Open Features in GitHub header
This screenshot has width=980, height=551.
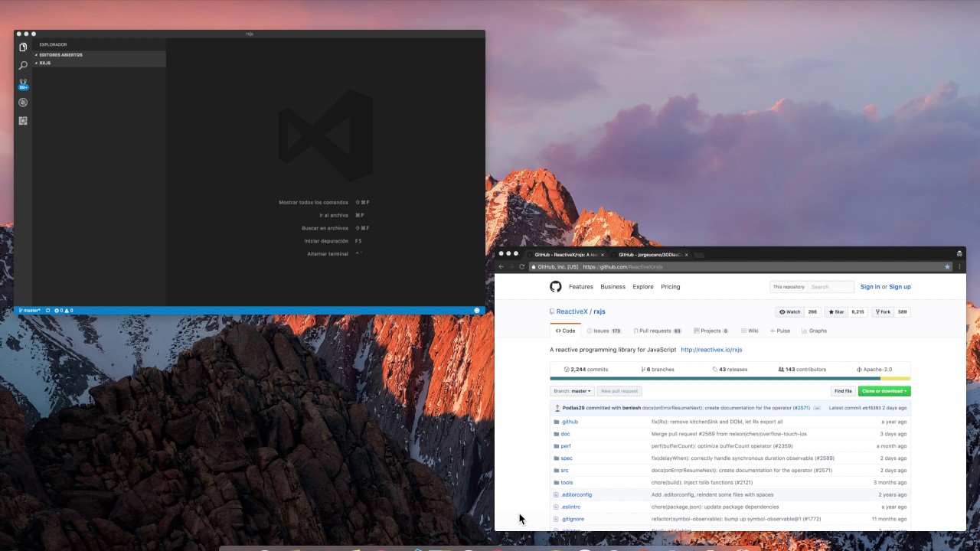pos(581,287)
